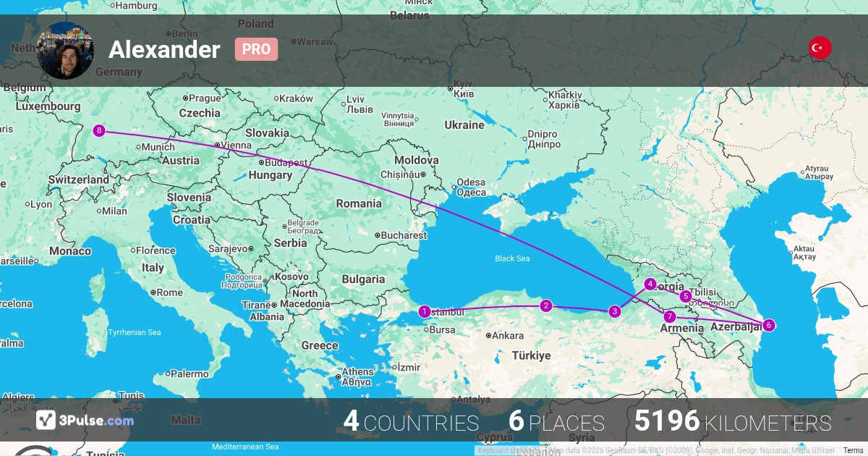Click the PRO badge
Image resolution: width=868 pixels, height=456 pixels.
click(256, 49)
